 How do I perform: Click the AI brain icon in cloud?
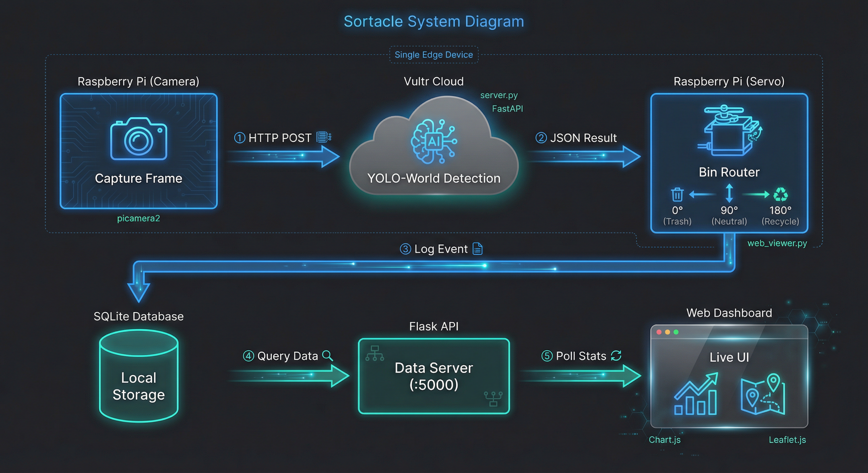point(434,141)
